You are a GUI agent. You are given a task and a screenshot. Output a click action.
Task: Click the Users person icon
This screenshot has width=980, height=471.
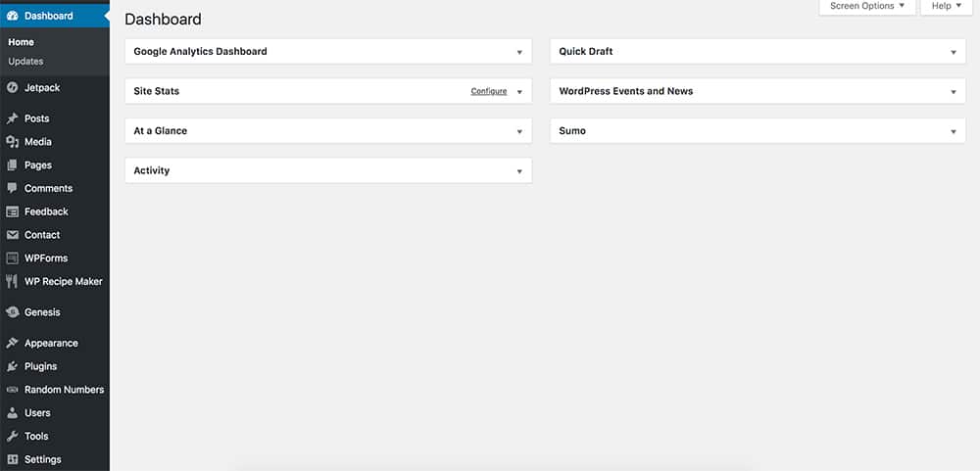12,413
